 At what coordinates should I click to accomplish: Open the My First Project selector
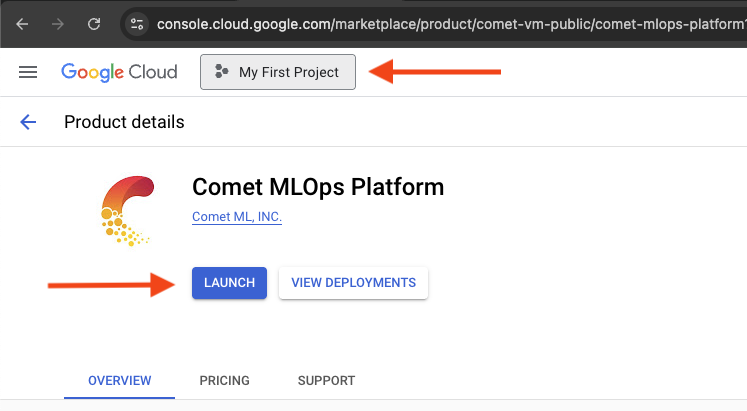[278, 72]
